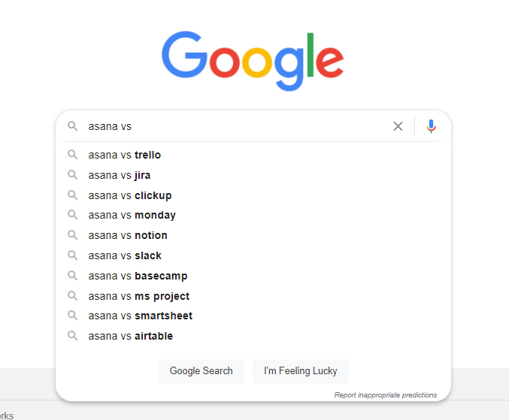The image size is (509, 420).
Task: Select the 'asana vs monday' suggestion
Action: [132, 215]
